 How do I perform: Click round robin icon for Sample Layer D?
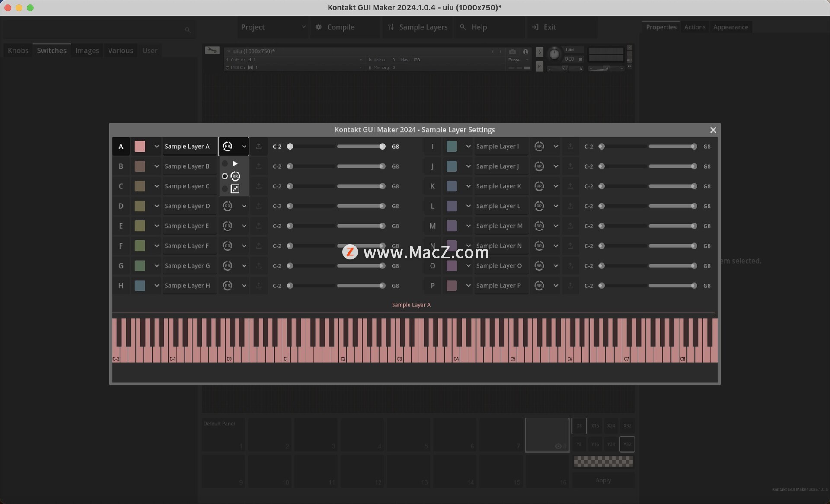[x=227, y=206]
